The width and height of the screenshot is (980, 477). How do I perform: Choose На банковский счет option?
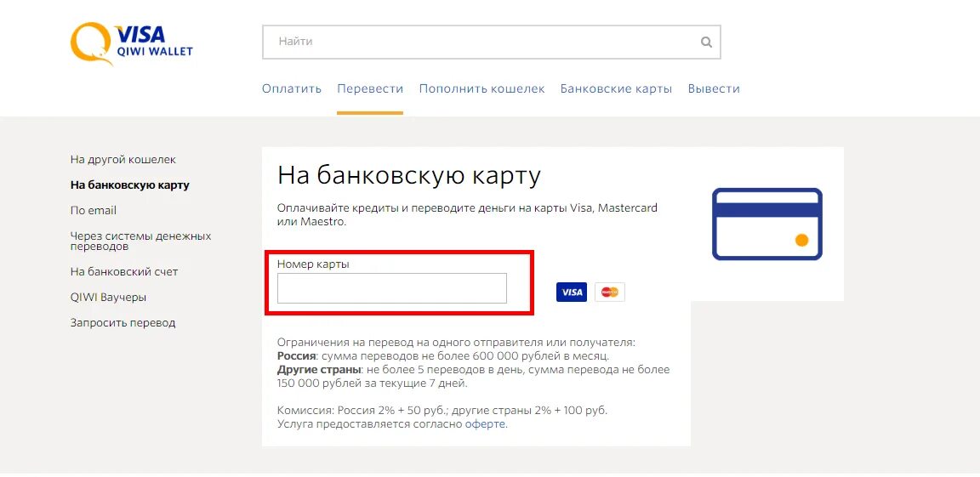[124, 272]
